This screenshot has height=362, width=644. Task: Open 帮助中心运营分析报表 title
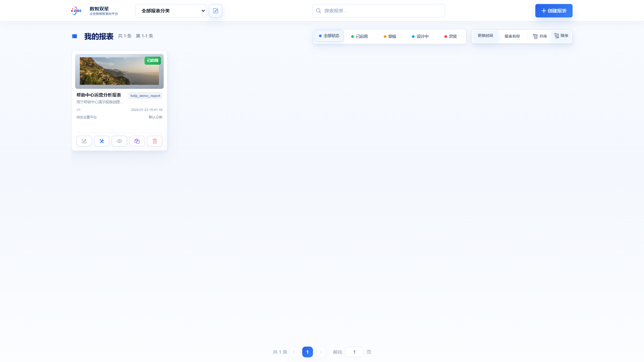[99, 95]
